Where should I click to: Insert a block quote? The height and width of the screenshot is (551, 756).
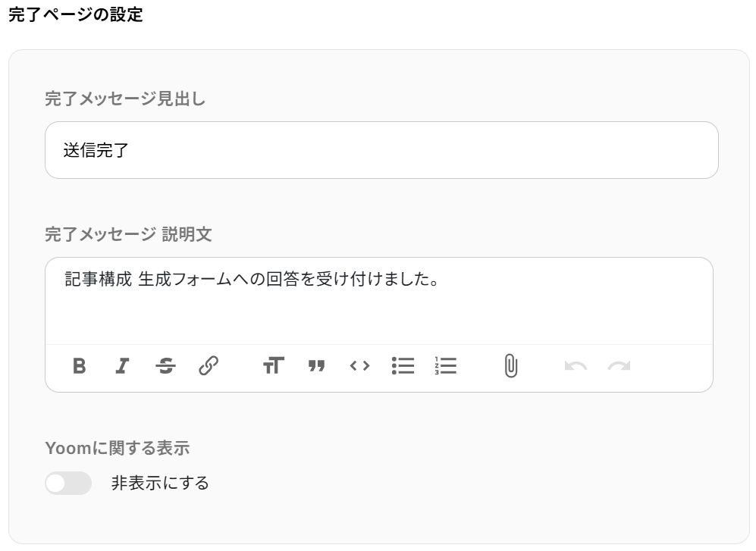(316, 366)
